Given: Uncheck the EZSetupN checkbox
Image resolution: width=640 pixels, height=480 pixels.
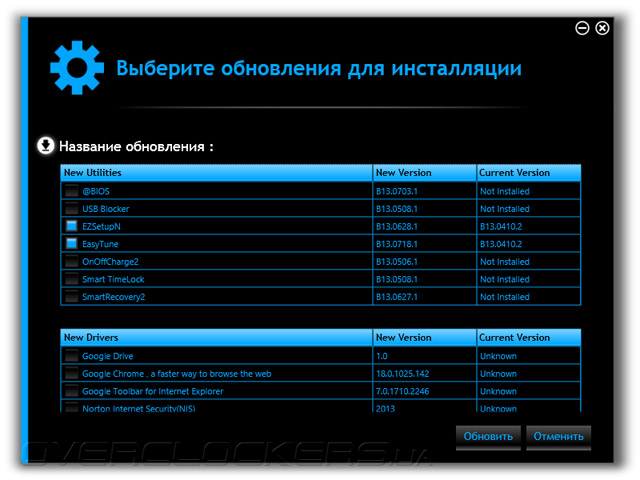Looking at the screenshot, I should coord(71,226).
